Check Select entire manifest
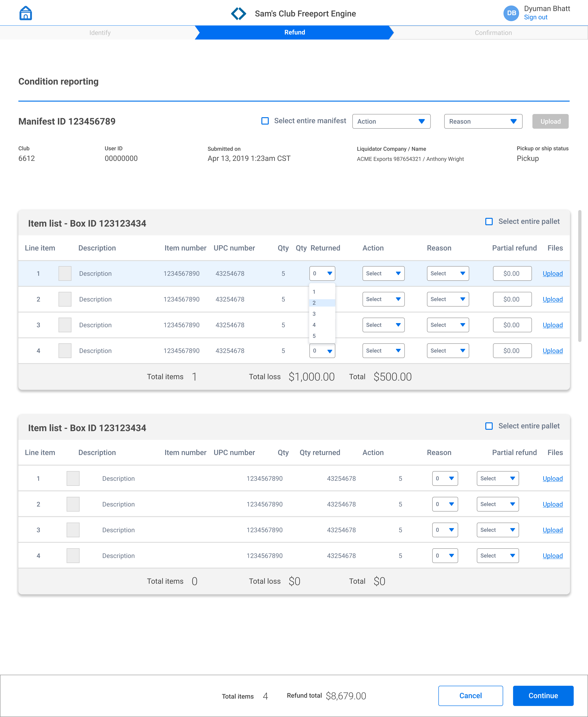Screen dimensions: 588x717 click(265, 121)
